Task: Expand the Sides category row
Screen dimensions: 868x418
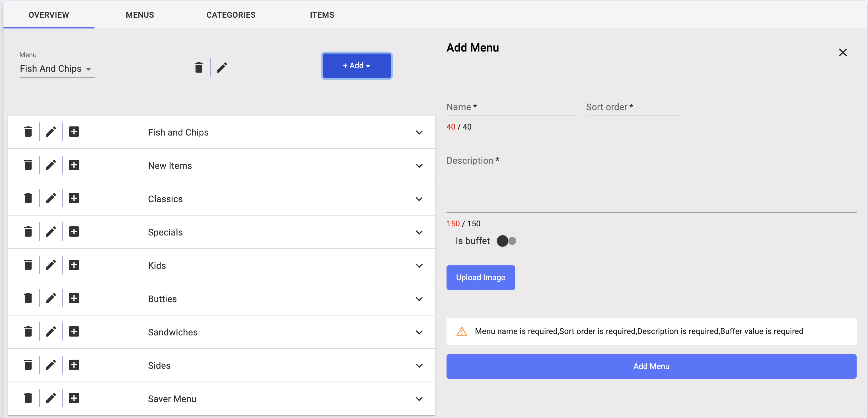Action: click(x=419, y=366)
